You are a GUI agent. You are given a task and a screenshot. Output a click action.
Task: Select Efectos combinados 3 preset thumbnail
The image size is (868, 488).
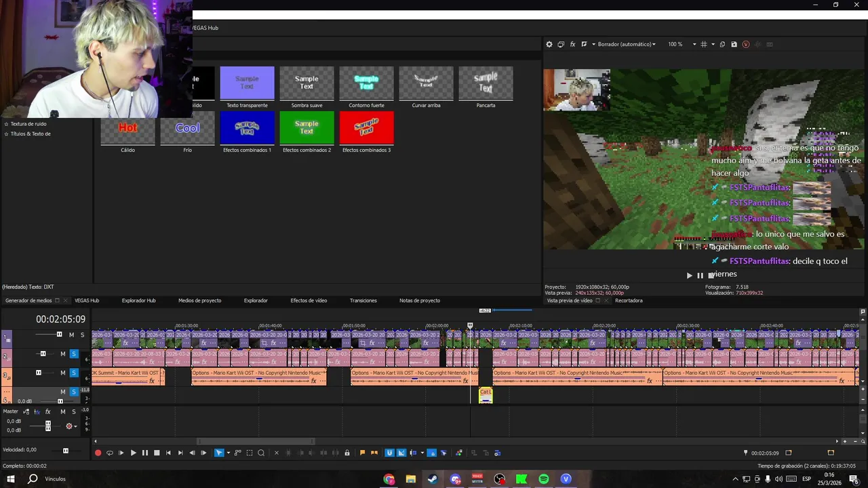[366, 127]
